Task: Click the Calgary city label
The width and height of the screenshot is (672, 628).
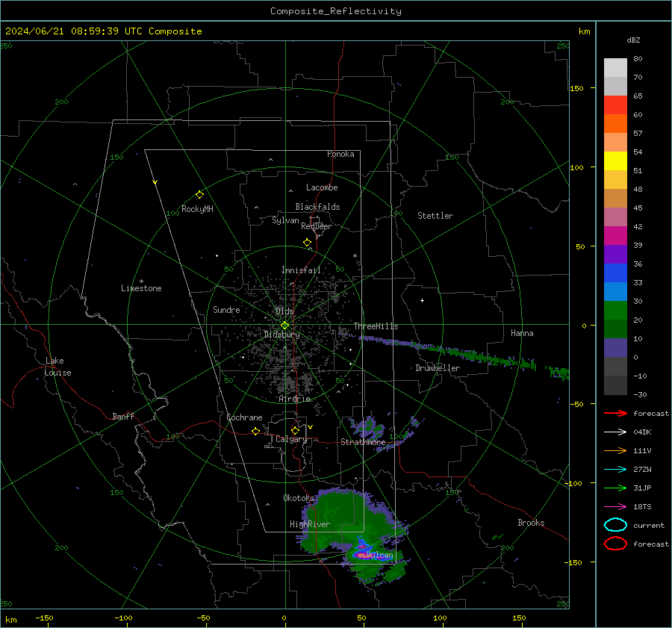Action: pos(291,439)
